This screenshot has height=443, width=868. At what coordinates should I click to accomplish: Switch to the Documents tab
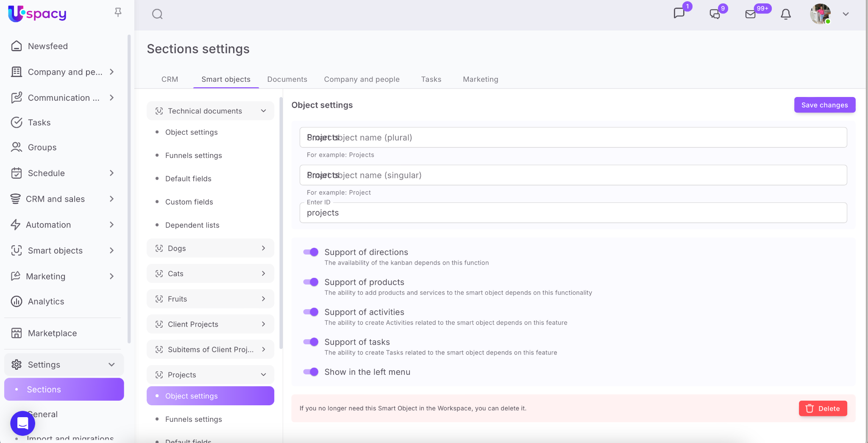287,79
